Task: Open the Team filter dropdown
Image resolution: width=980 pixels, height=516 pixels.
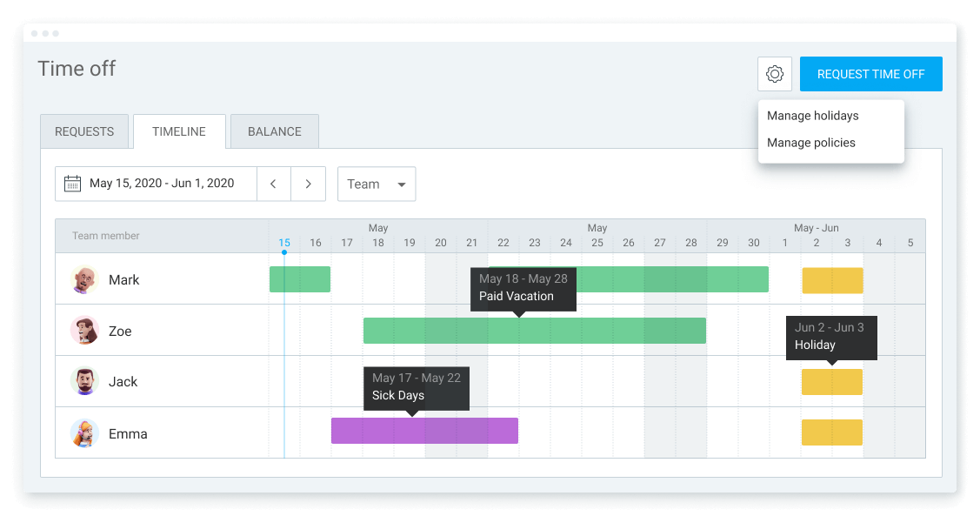Action: (377, 184)
